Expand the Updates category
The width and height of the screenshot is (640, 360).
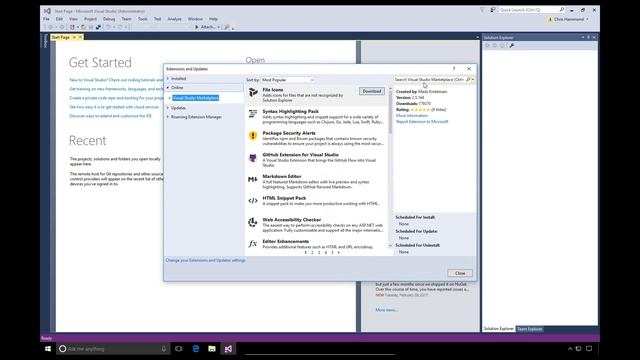(x=168, y=108)
